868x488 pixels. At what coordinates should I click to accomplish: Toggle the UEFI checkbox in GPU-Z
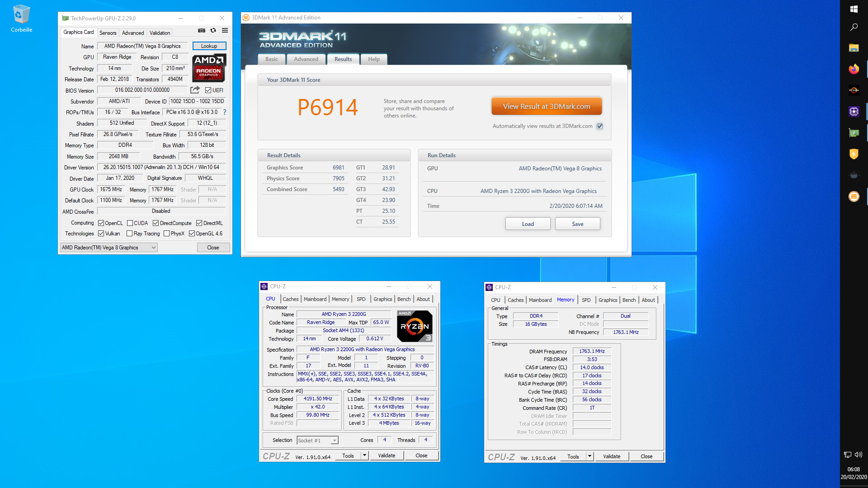[208, 90]
